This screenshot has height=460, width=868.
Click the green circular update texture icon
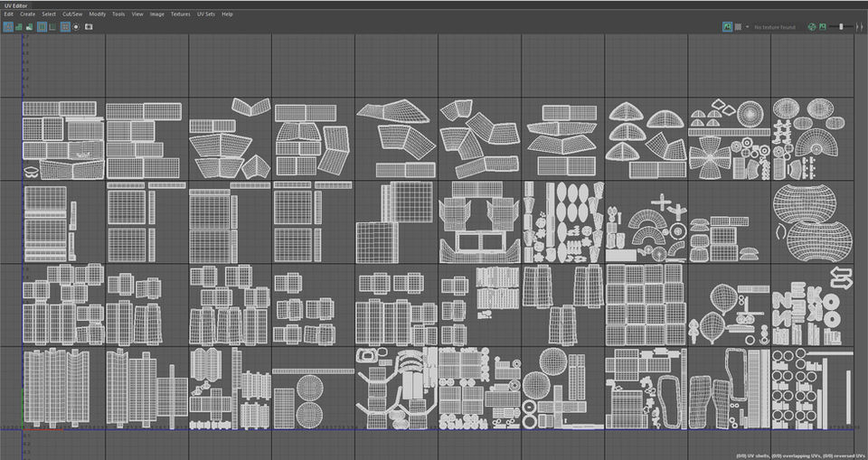pyautogui.click(x=812, y=26)
